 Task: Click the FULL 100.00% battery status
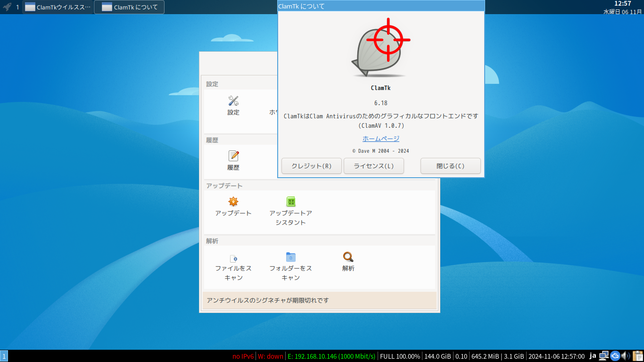pos(400,356)
